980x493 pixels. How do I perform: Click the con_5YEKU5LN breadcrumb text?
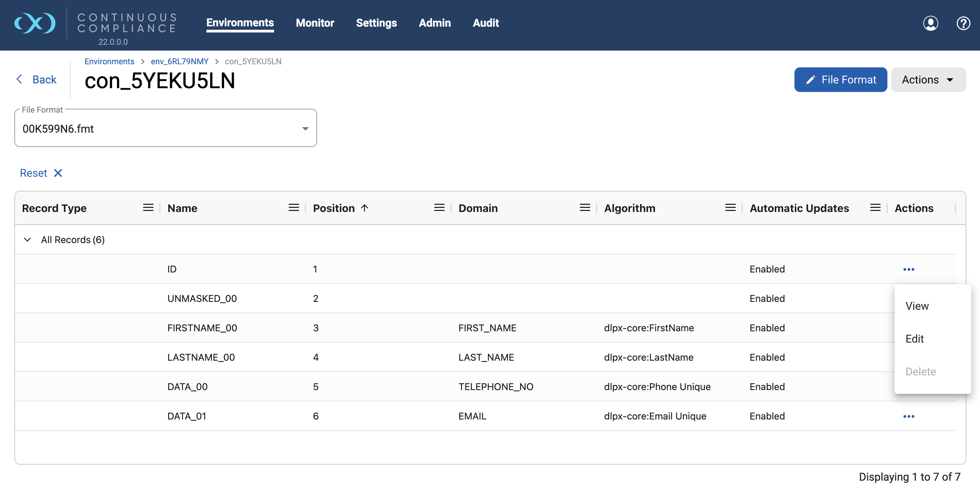coord(253,61)
